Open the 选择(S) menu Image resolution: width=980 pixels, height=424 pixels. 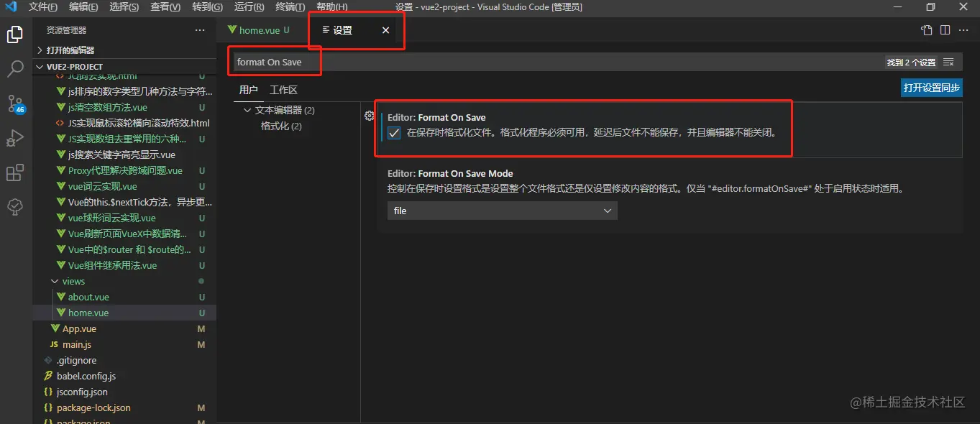pyautogui.click(x=124, y=7)
